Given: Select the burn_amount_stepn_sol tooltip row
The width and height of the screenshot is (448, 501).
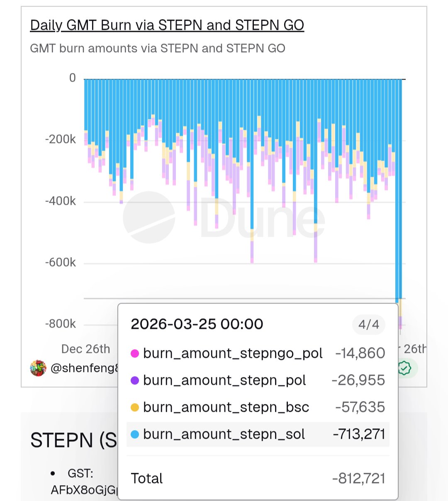Looking at the screenshot, I should pyautogui.click(x=257, y=434).
